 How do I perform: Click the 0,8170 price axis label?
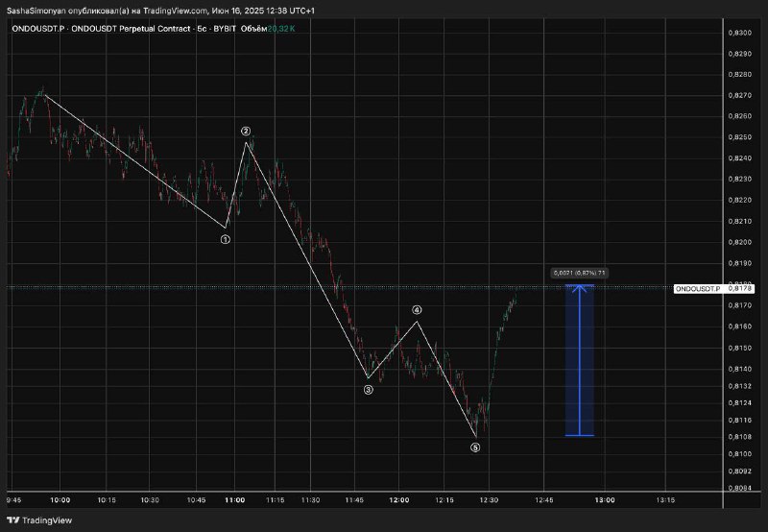tap(739, 305)
